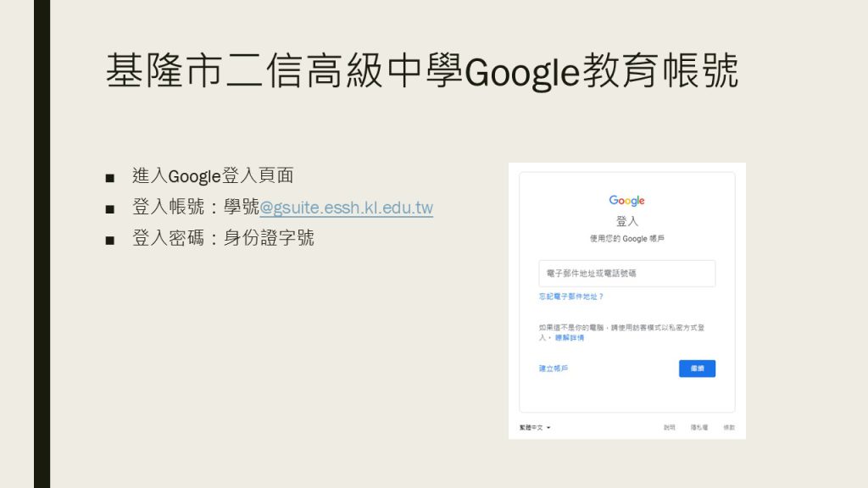Click the email or phone number field

(x=626, y=274)
